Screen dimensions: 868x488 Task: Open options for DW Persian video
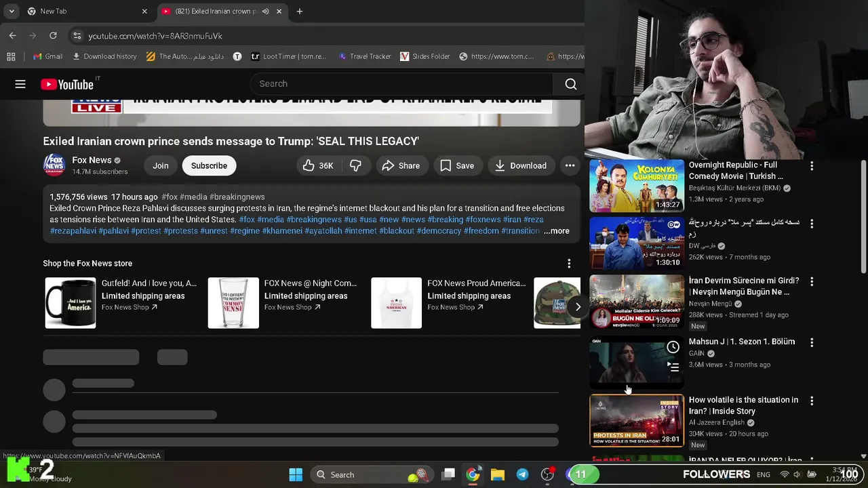click(x=812, y=223)
